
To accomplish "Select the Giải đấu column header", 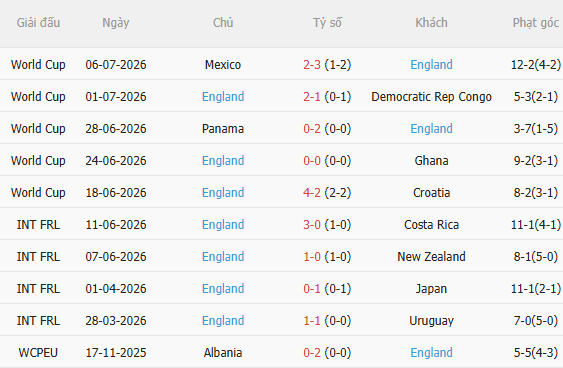I will 38,23.
